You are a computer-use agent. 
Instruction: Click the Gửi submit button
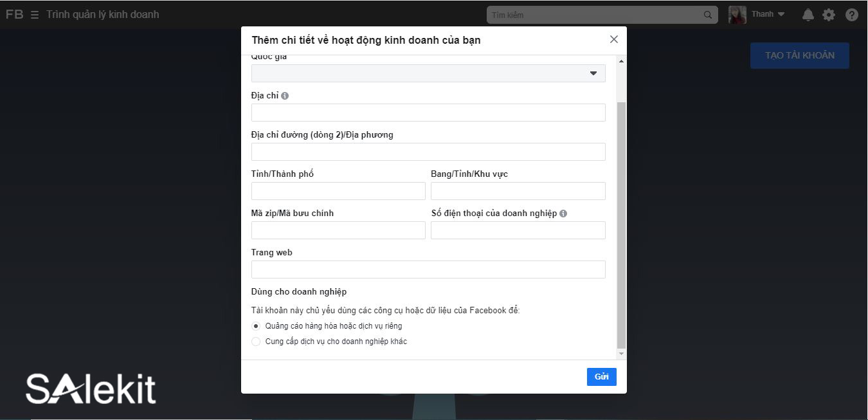pos(601,377)
